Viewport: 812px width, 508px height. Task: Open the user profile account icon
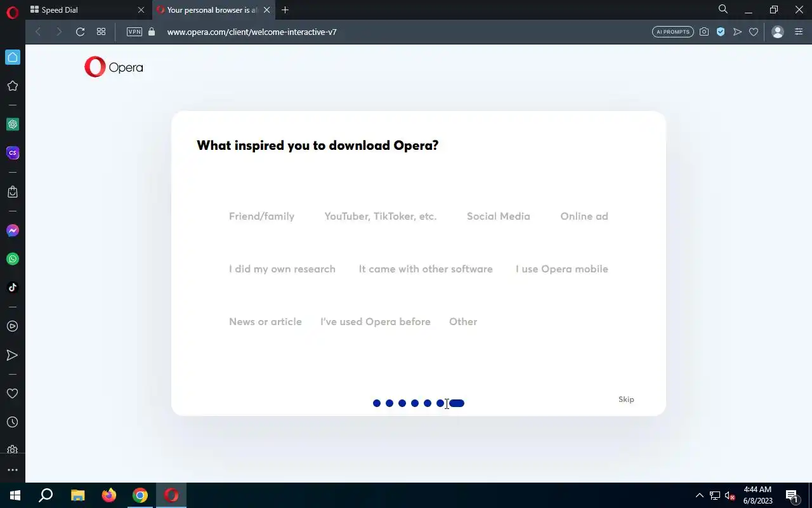tap(778, 32)
